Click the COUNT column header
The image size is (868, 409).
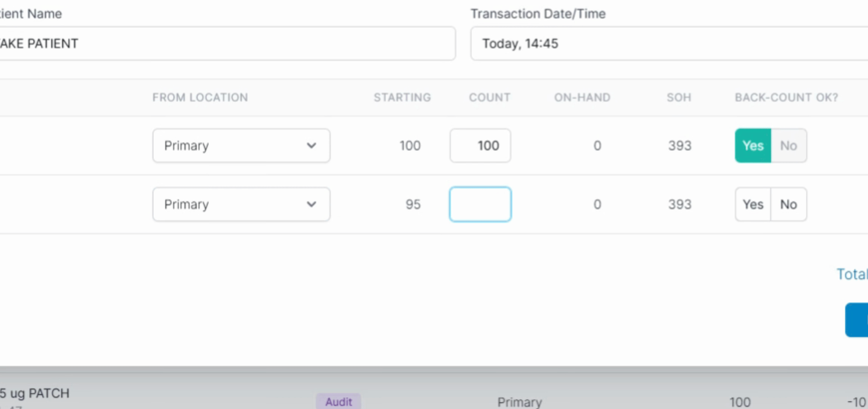click(x=490, y=97)
